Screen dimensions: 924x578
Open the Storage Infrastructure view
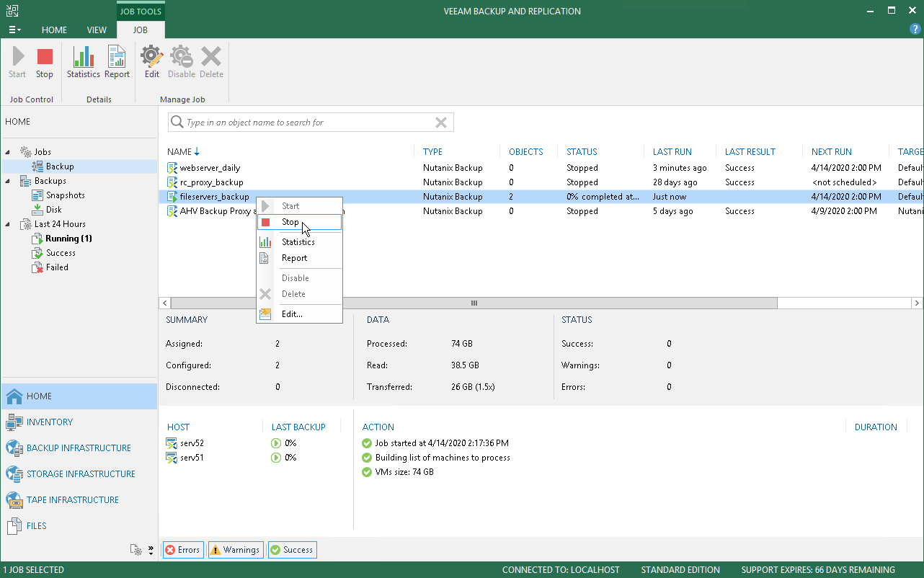79,474
